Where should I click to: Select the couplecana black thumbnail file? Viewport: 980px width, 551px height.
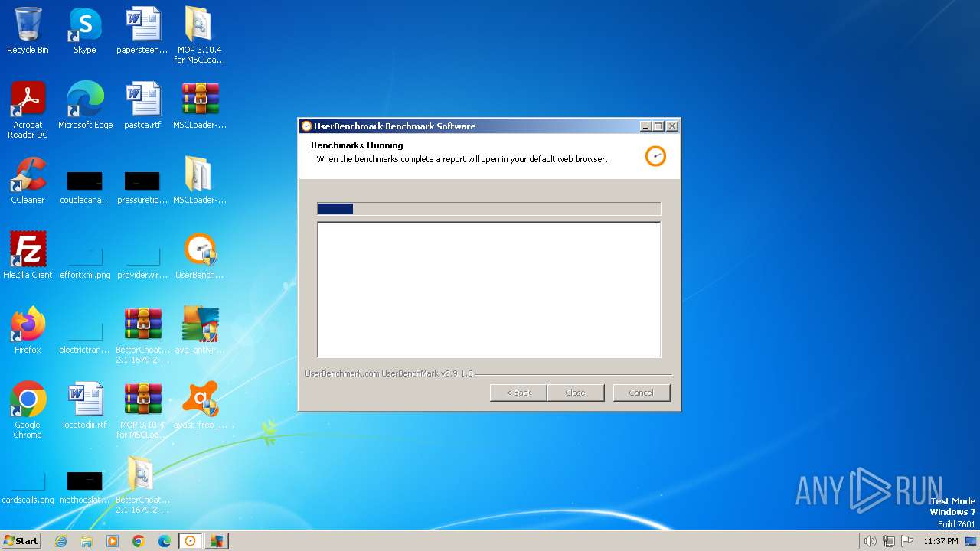[85, 187]
